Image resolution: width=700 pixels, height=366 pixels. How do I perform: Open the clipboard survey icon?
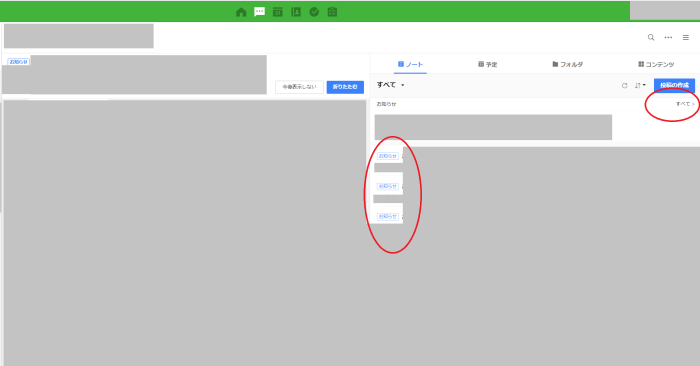click(333, 12)
